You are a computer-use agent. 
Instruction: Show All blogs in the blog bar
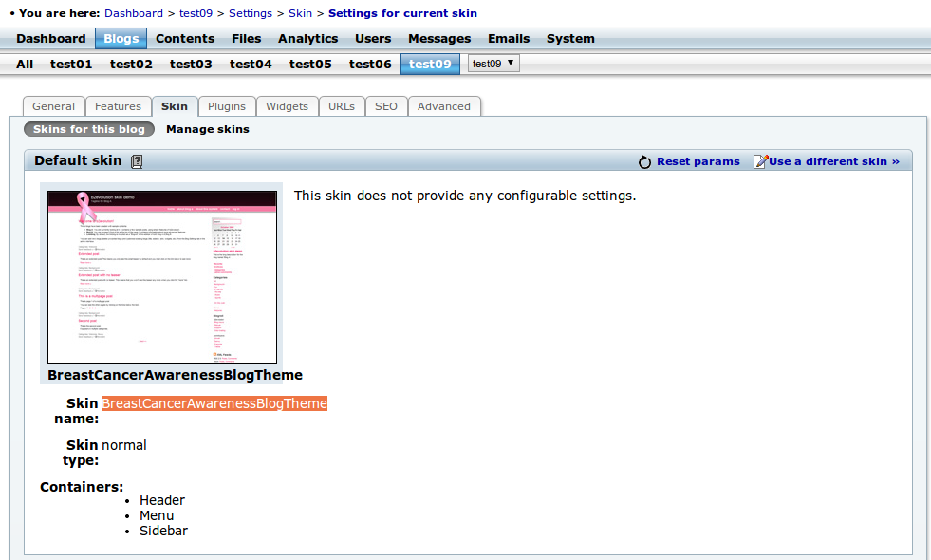click(x=25, y=65)
